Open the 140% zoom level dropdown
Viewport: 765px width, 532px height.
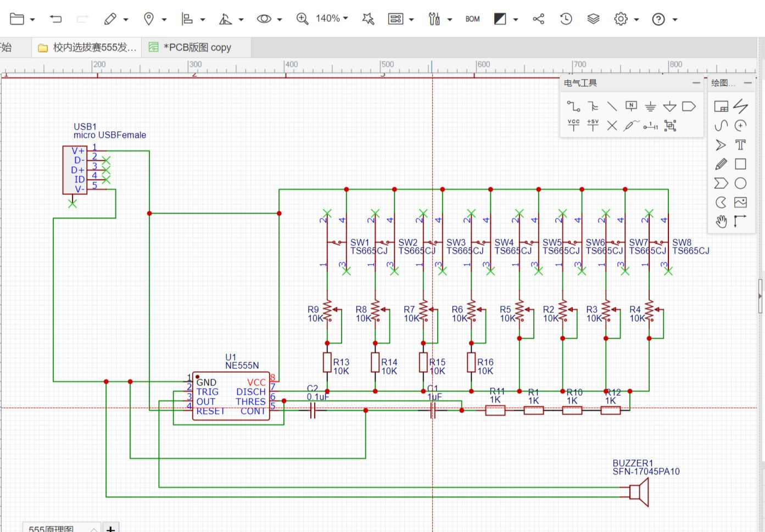click(x=332, y=19)
